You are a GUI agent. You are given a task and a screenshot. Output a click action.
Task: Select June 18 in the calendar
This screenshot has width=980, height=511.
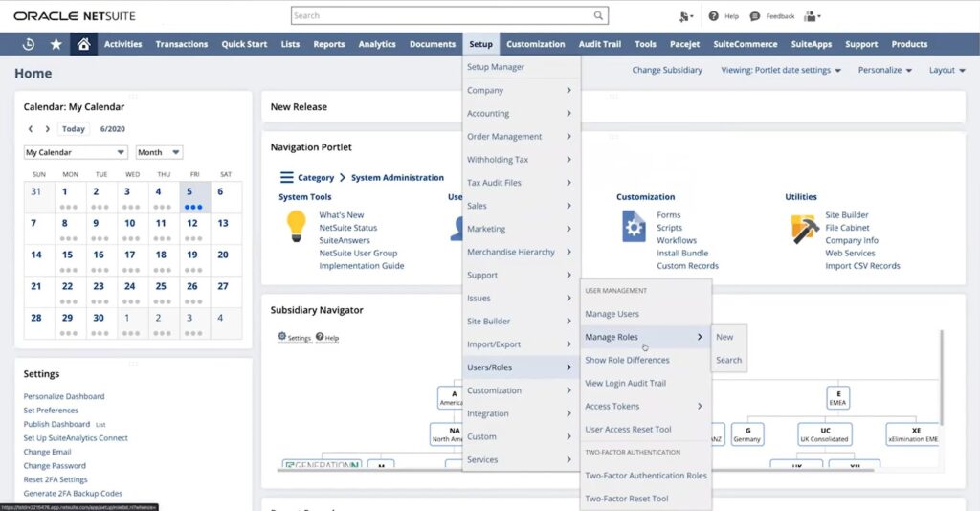164,260
